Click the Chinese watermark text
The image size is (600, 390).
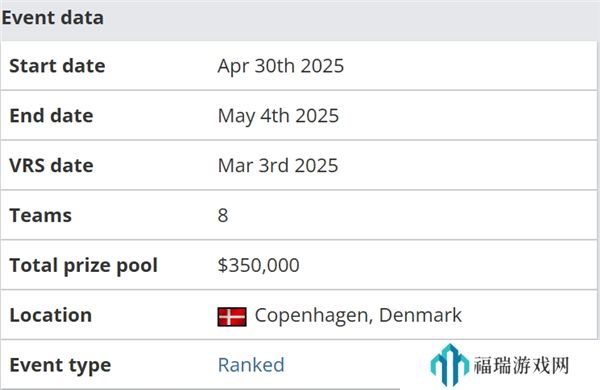(x=521, y=366)
